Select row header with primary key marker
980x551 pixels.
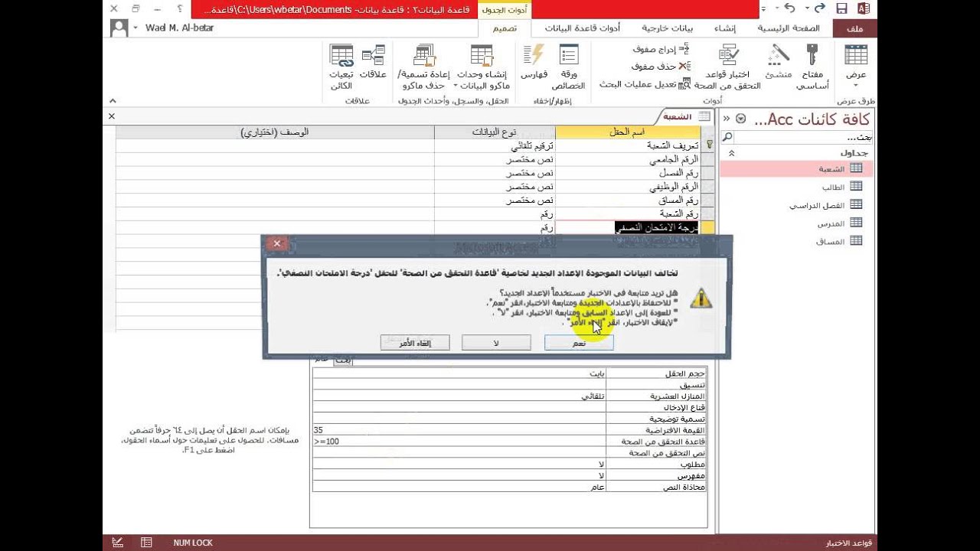[x=708, y=145]
